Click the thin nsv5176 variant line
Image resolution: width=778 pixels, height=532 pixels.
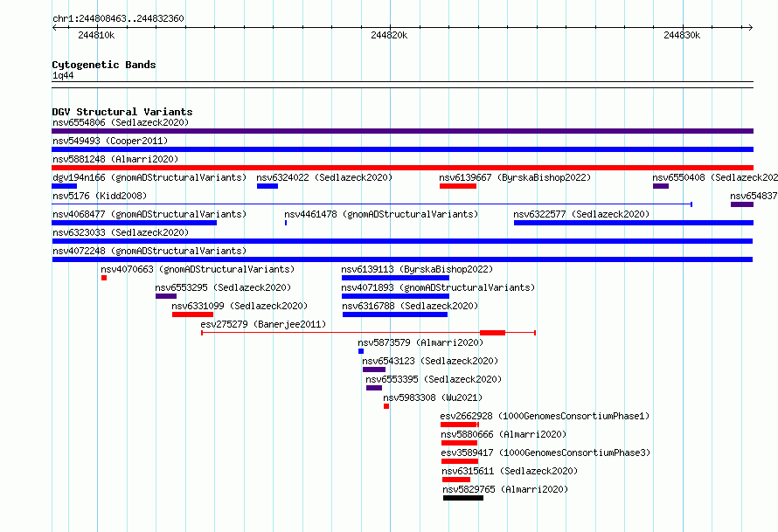click(372, 204)
